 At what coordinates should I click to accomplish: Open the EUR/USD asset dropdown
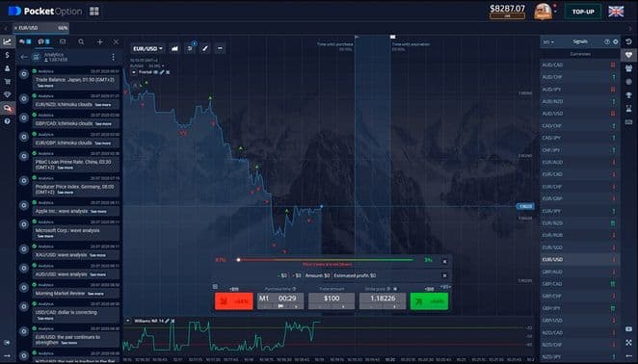pyautogui.click(x=147, y=48)
